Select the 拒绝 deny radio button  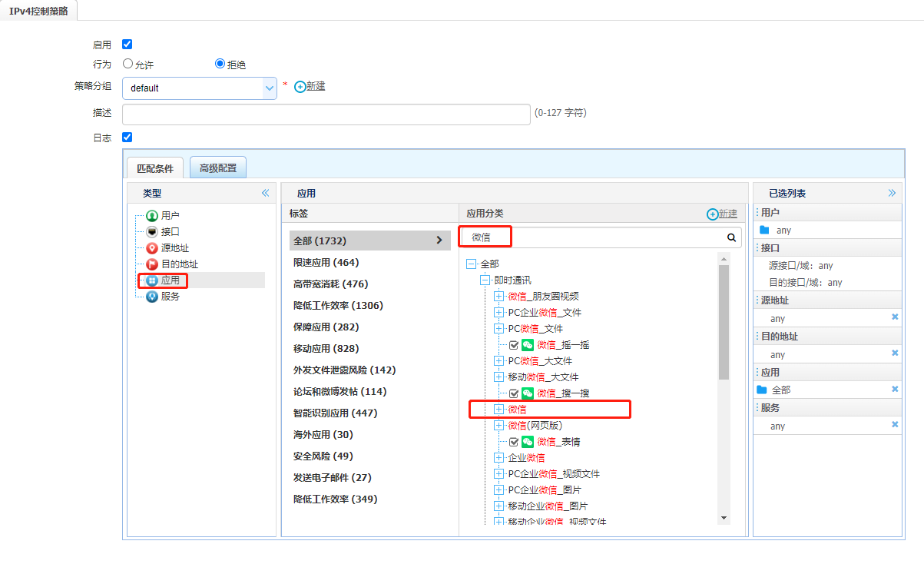coord(220,64)
